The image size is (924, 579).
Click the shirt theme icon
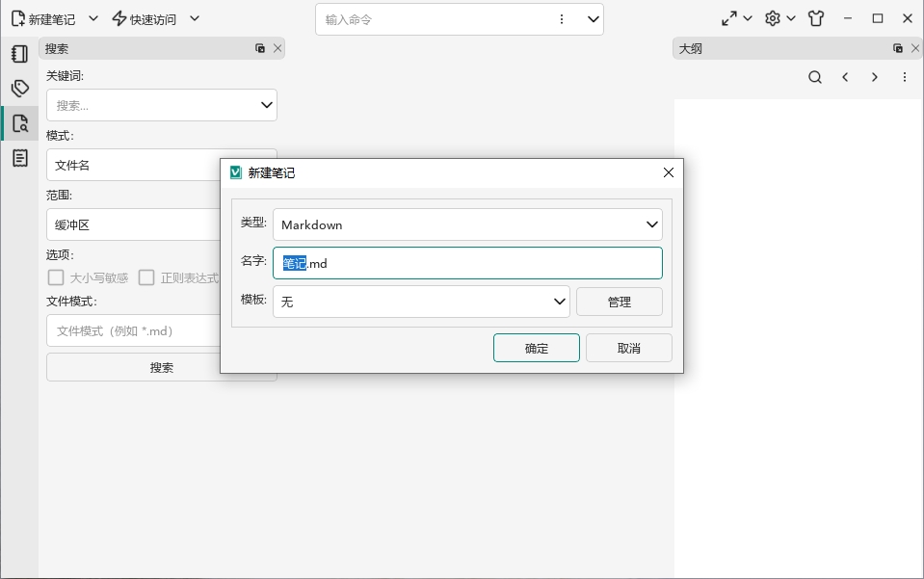click(x=816, y=19)
